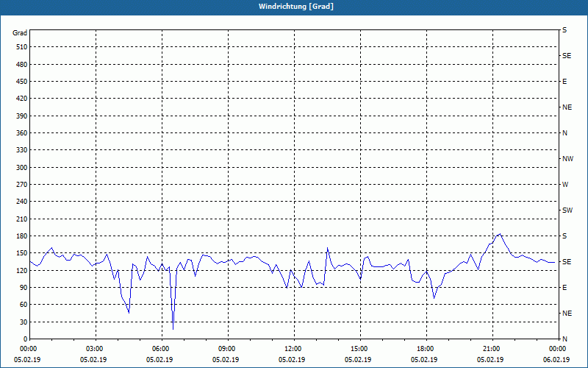Select the y-axis value '330'
The width and height of the screenshot is (588, 368).
click(x=22, y=150)
